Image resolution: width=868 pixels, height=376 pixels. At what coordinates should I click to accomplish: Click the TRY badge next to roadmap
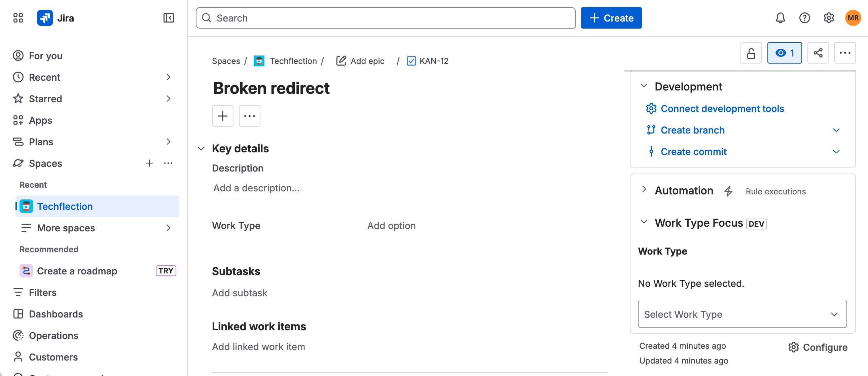point(166,270)
